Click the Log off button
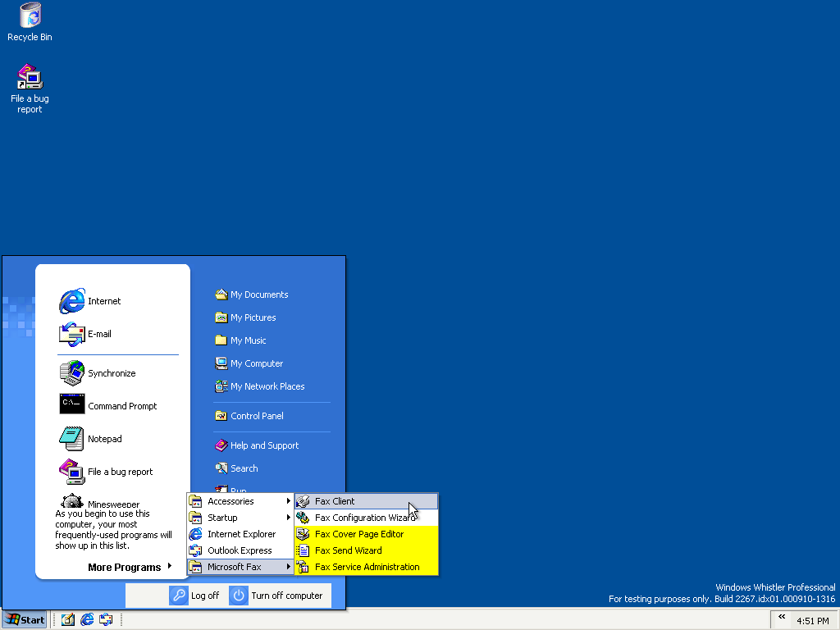This screenshot has width=840, height=630. point(194,596)
